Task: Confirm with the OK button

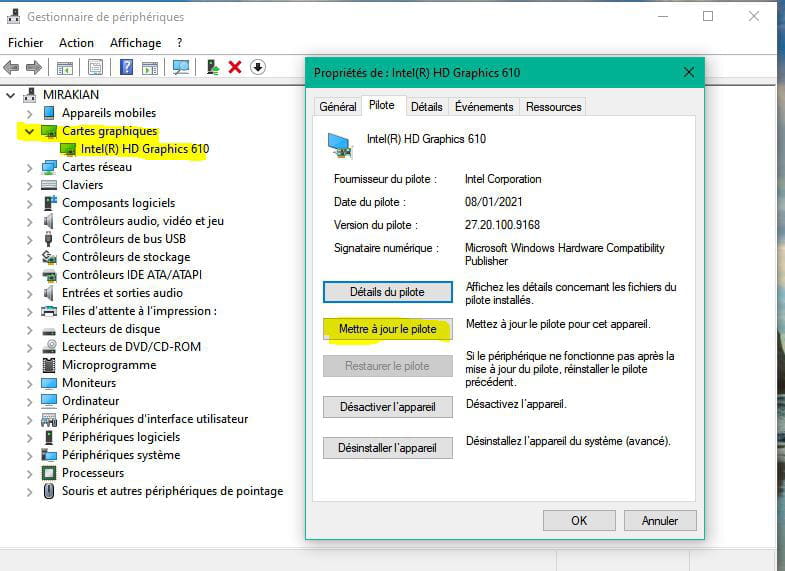Action: [x=579, y=520]
